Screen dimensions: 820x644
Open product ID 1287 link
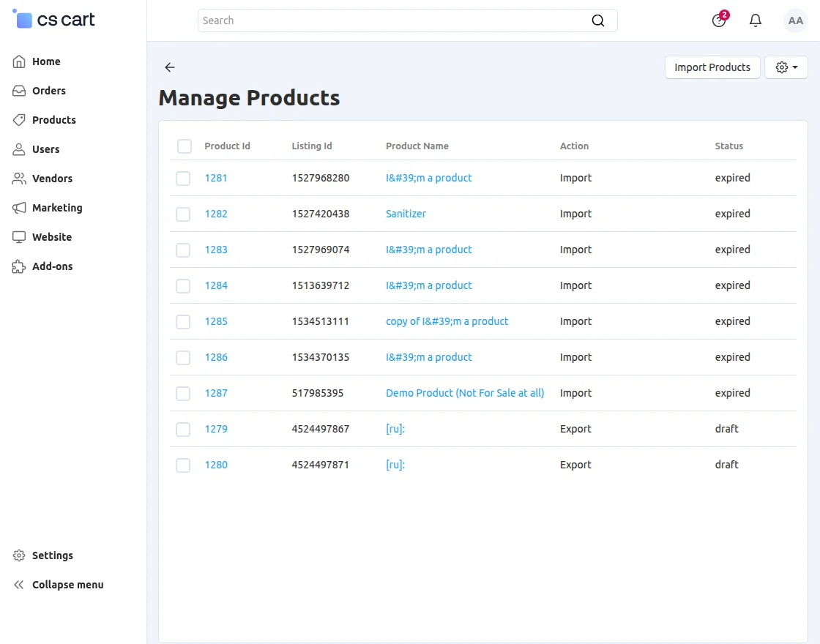click(216, 394)
